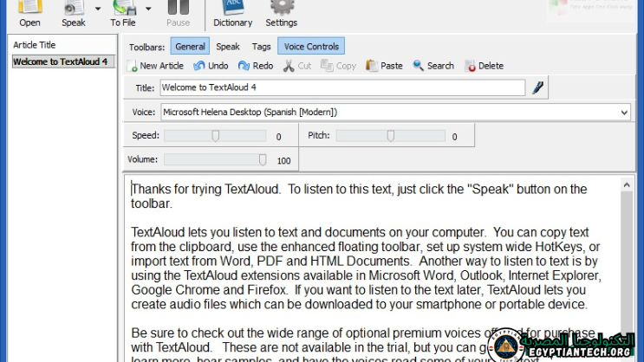
Task: Toggle the General toolbar
Action: click(x=190, y=47)
